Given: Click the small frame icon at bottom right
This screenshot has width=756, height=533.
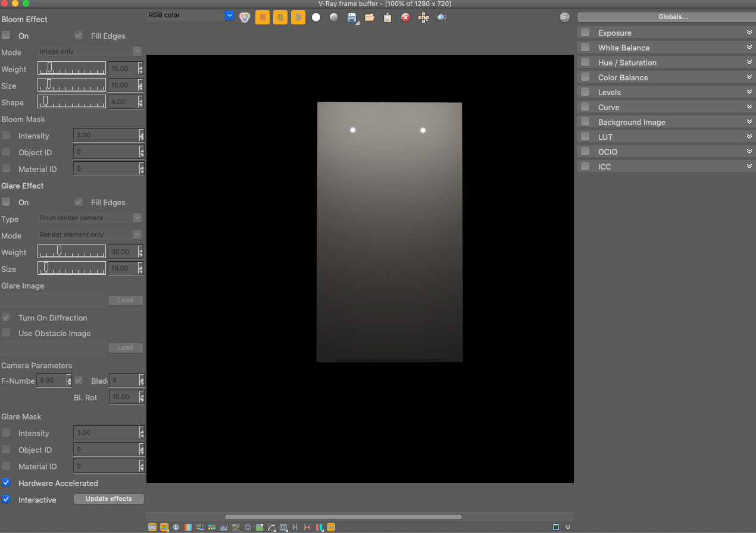Looking at the screenshot, I should click(556, 527).
